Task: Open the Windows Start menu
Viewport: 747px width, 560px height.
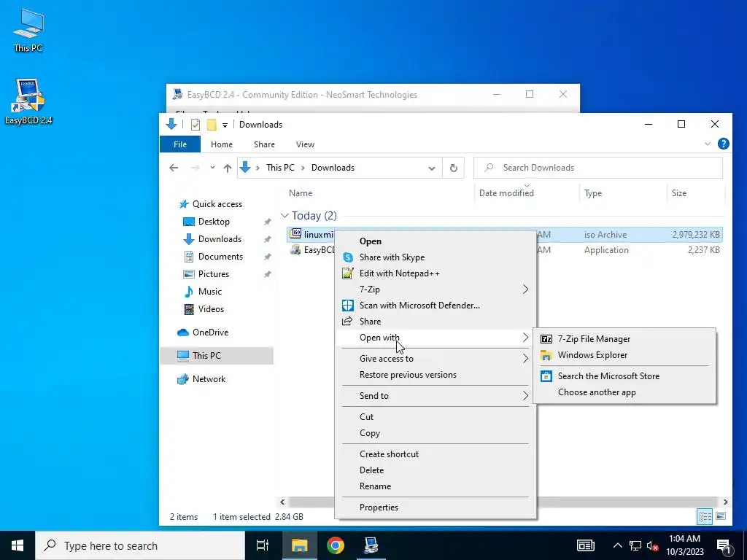Action: coord(18,545)
